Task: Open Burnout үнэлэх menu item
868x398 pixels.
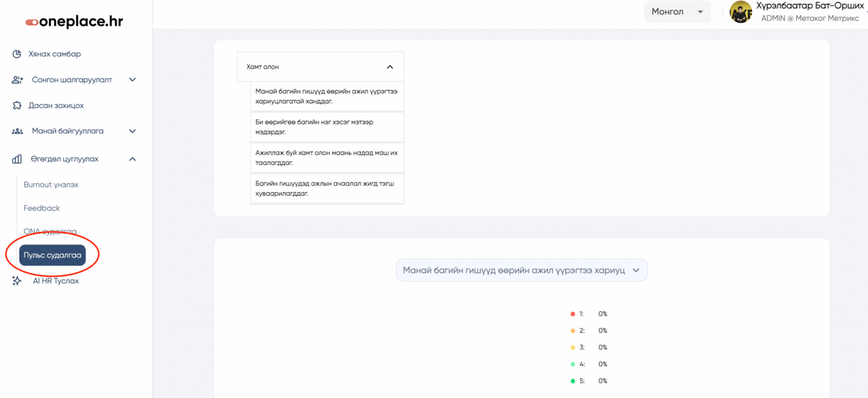Action: click(51, 185)
